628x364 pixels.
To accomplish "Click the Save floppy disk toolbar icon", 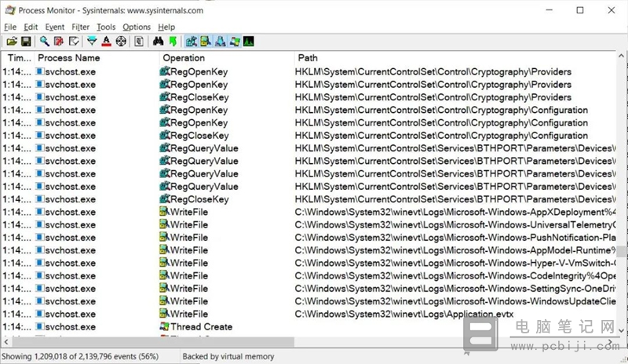I will click(x=26, y=42).
